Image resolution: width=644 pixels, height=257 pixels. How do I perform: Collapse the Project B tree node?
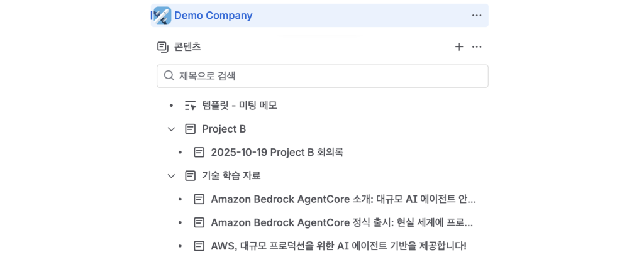pyautogui.click(x=171, y=129)
